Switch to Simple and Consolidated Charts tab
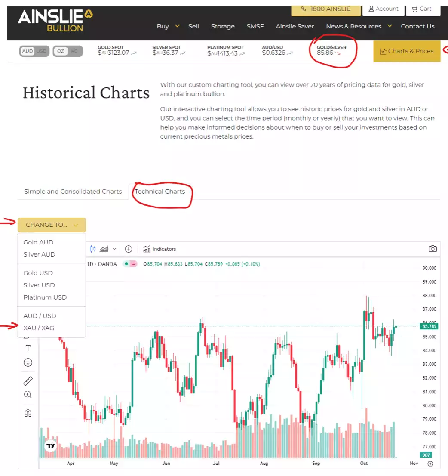Image resolution: width=448 pixels, height=476 pixels. [73, 192]
